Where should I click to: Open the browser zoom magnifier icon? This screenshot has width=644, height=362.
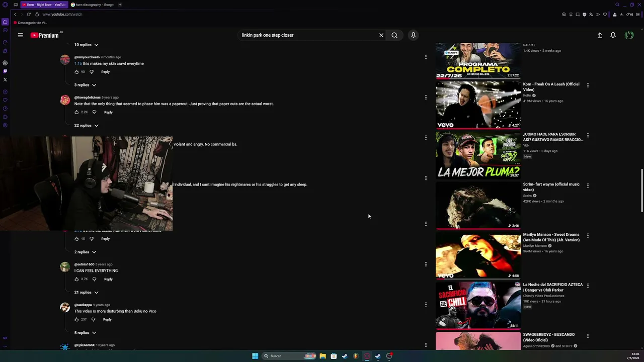coord(564,15)
